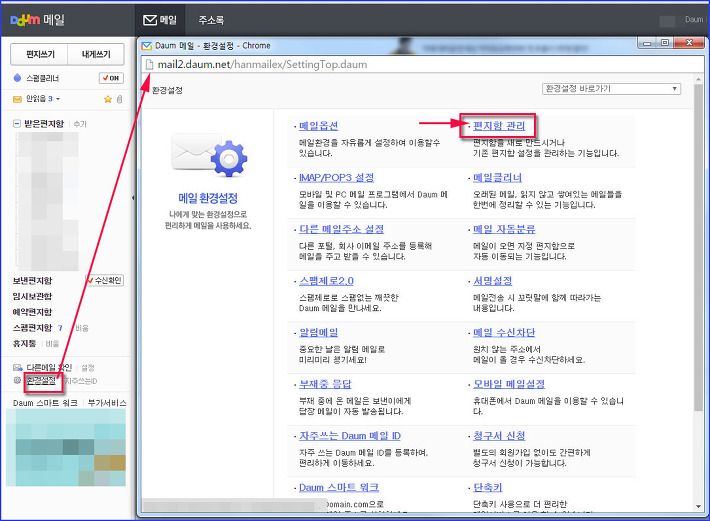This screenshot has width=710, height=521.
Task: Open the 편지함 관리 link
Action: coord(499,126)
